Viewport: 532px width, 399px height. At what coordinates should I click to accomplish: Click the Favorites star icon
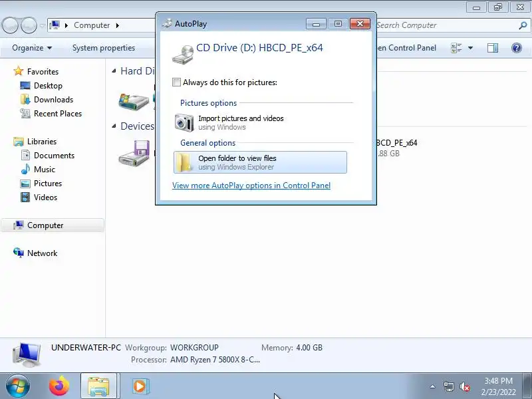point(18,71)
